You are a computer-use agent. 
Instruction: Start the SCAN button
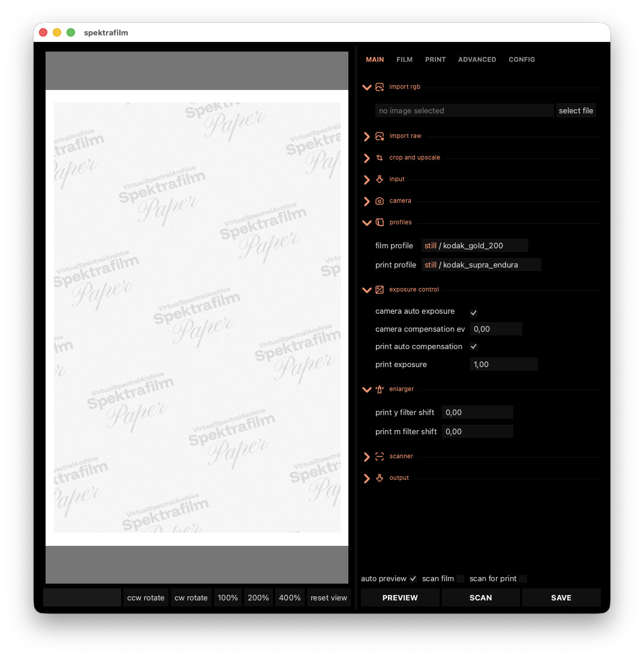coord(480,597)
